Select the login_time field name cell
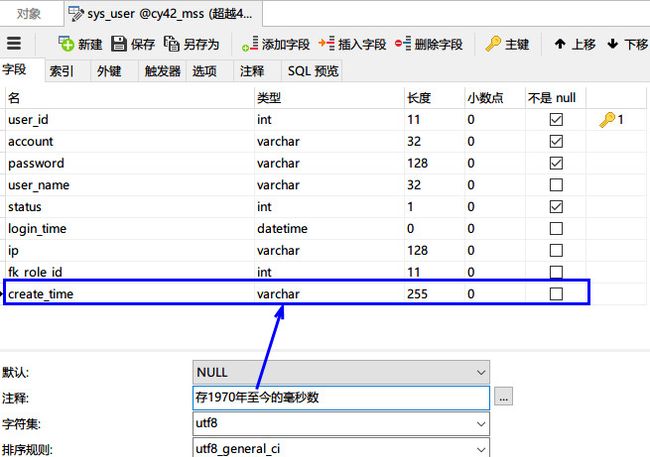Screen dimensions: 650x457 coord(130,228)
